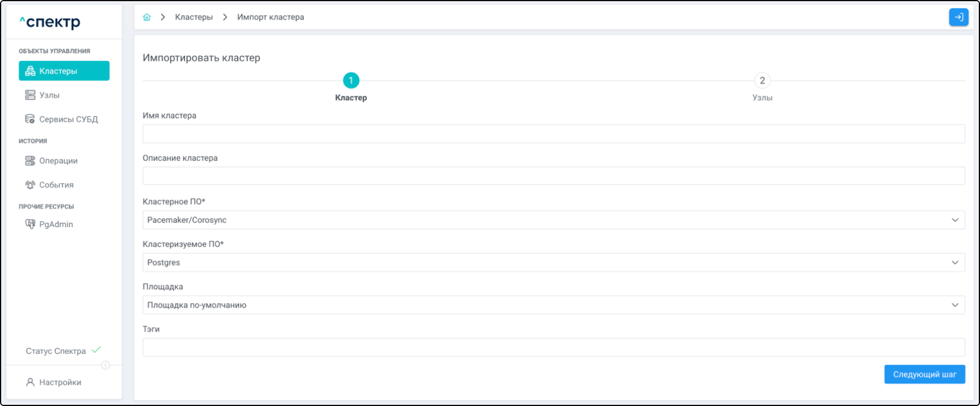The width and height of the screenshot is (980, 406).
Task: Collapse sidebar using the round arrow toggle
Action: click(x=105, y=365)
